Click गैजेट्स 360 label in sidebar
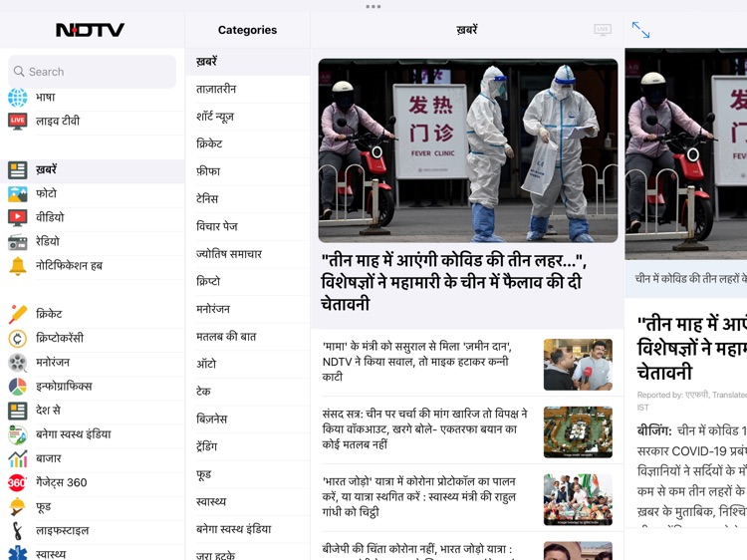Screen dimensions: 747x560 tap(62, 483)
